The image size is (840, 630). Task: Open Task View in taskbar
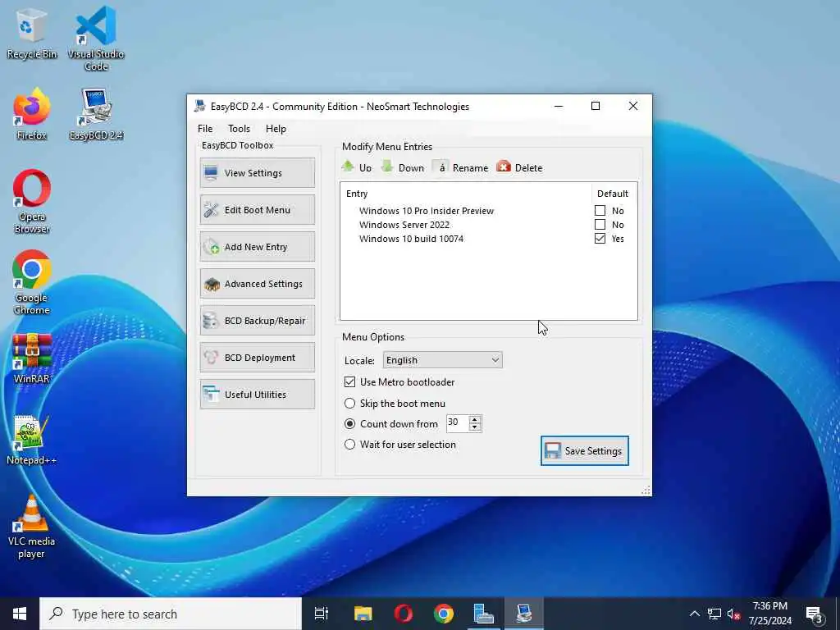(321, 614)
